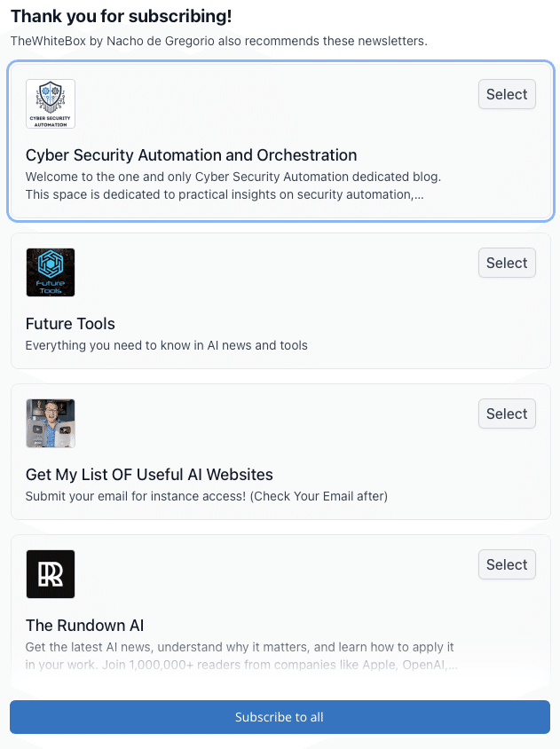The height and width of the screenshot is (749, 560).
Task: Select The Rundown AI newsletter
Action: coord(507,564)
